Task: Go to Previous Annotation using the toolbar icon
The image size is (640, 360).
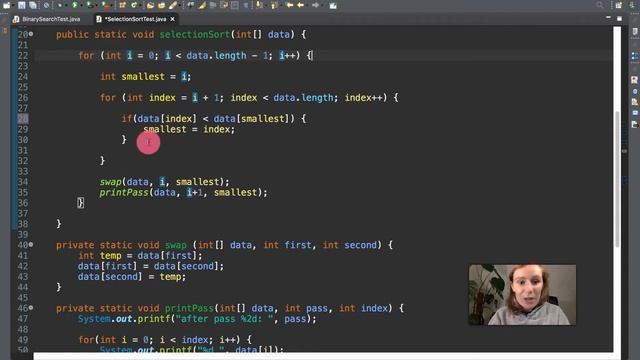Action: (274, 5)
